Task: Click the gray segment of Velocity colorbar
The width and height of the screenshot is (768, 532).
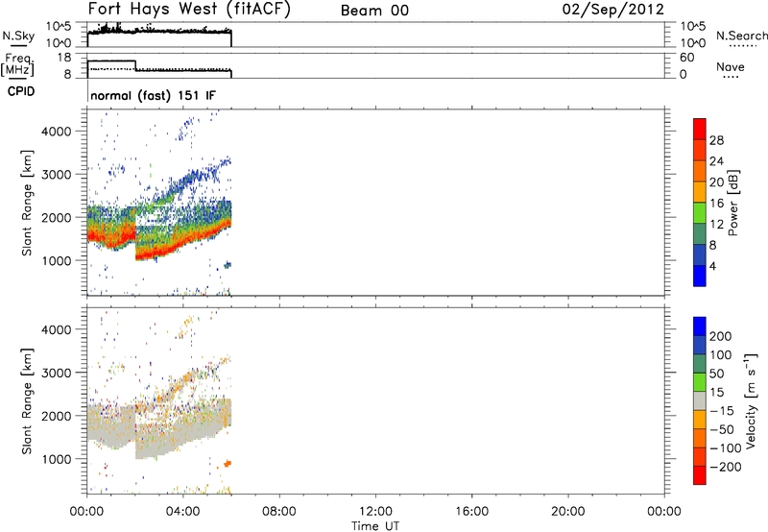Action: (x=700, y=401)
